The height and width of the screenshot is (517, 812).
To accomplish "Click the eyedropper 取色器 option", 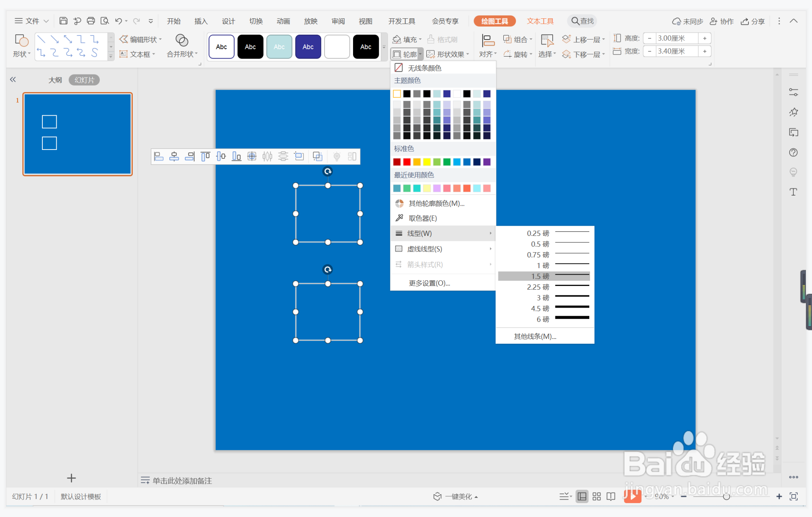I will coord(422,218).
